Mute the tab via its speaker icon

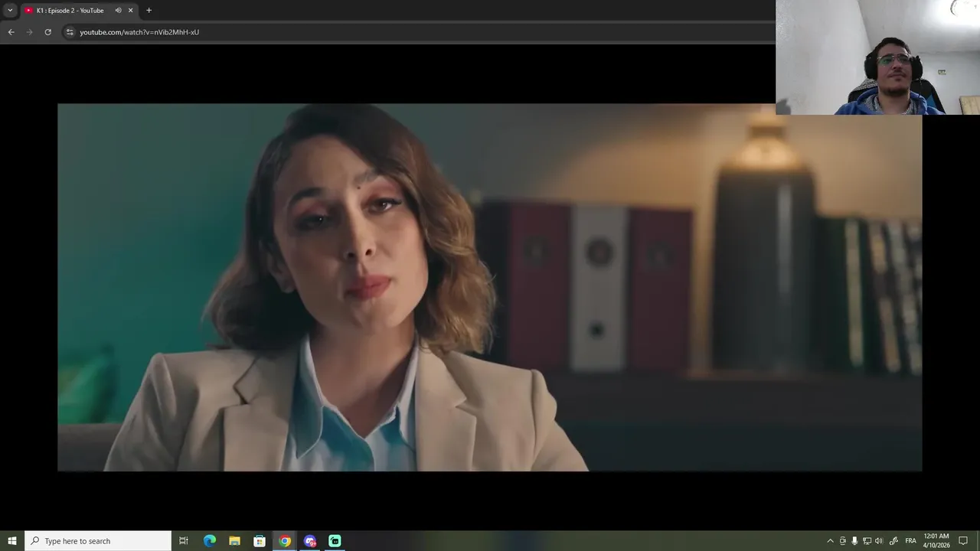pos(118,11)
